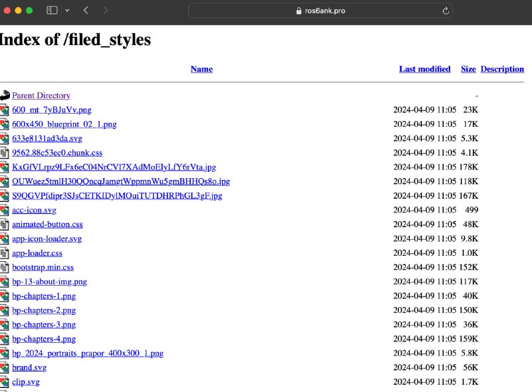Click image icon beside 600x450_blueprint_02_1.png
The image size is (532, 392).
coord(4,124)
